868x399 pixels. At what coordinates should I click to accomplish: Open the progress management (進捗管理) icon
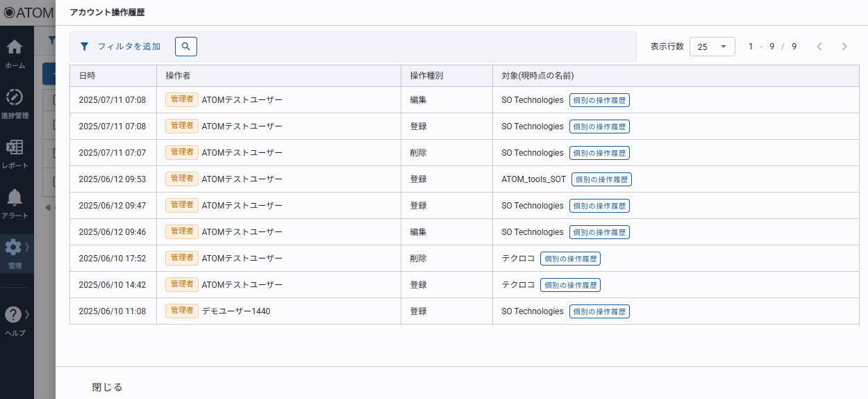15,98
